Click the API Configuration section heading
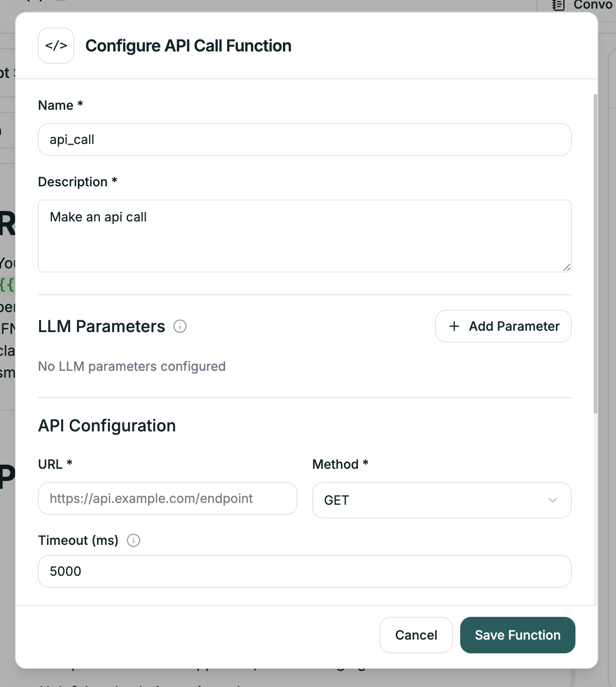Viewport: 616px width, 687px height. coord(107,426)
